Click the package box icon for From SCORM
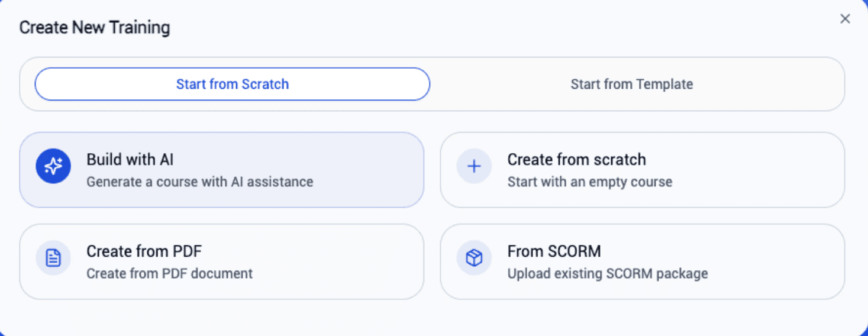 (x=474, y=258)
